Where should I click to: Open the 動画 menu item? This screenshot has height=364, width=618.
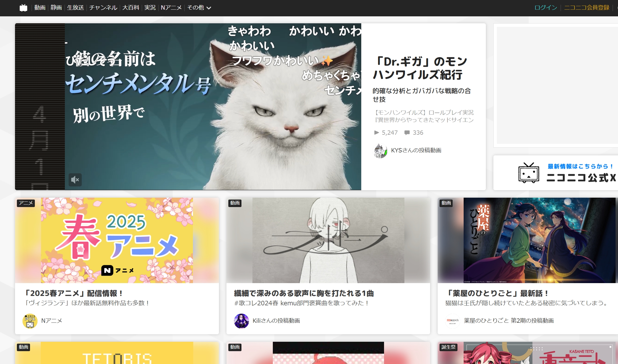point(40,8)
